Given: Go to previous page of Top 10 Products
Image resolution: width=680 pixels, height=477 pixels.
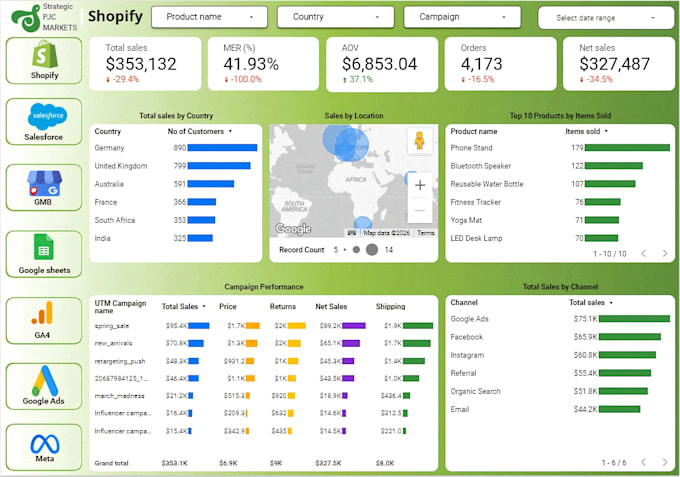Looking at the screenshot, I should pyautogui.click(x=644, y=253).
